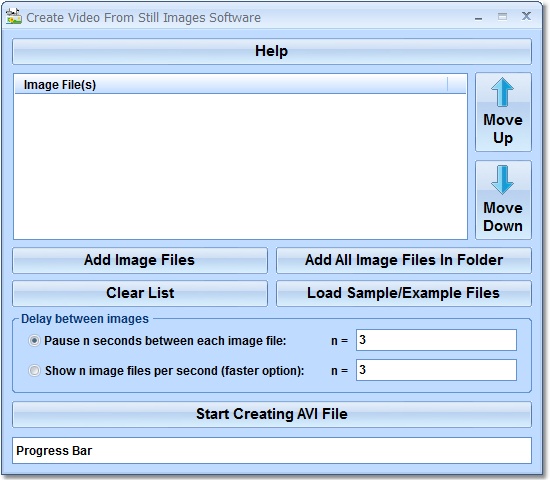
Task: Select Pause n seconds radio option
Action: 34,341
